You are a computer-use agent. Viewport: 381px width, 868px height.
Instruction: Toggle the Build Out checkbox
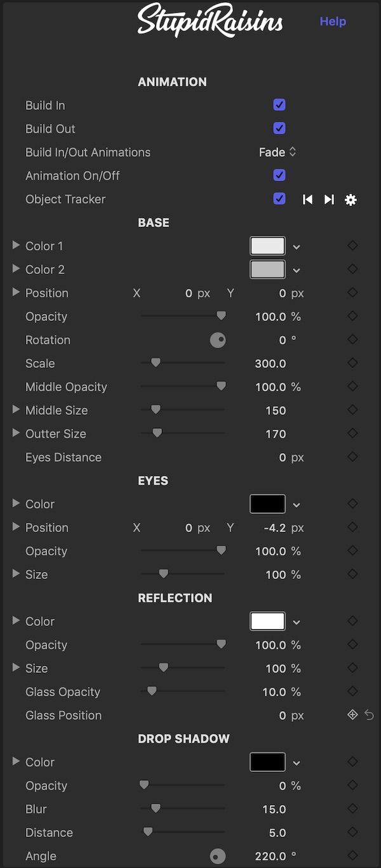coord(279,128)
